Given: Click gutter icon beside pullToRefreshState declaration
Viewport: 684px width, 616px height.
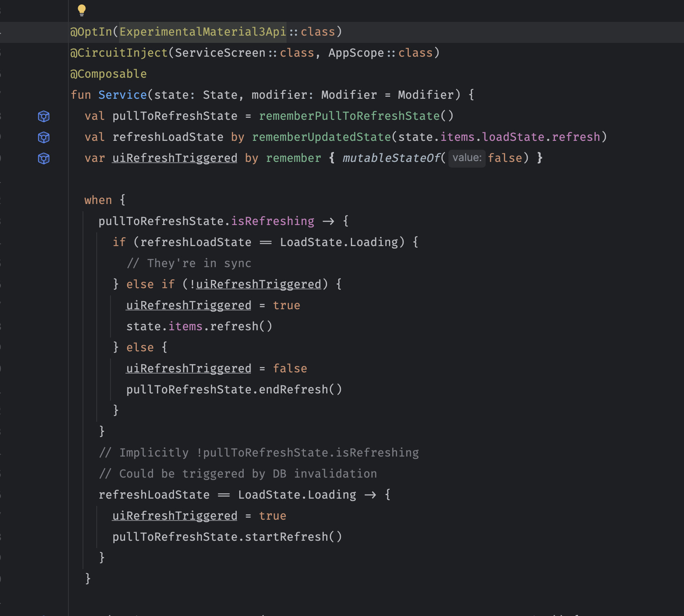Looking at the screenshot, I should pyautogui.click(x=44, y=117).
